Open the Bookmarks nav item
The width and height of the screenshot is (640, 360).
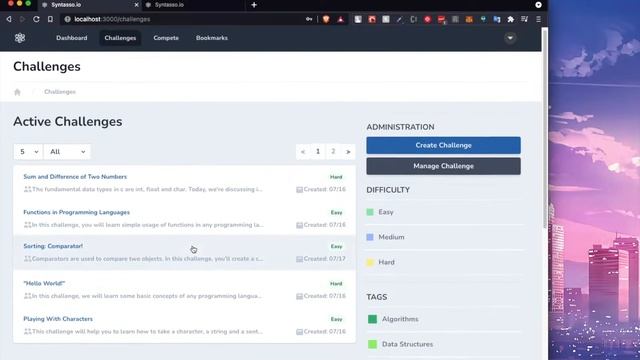tap(211, 38)
